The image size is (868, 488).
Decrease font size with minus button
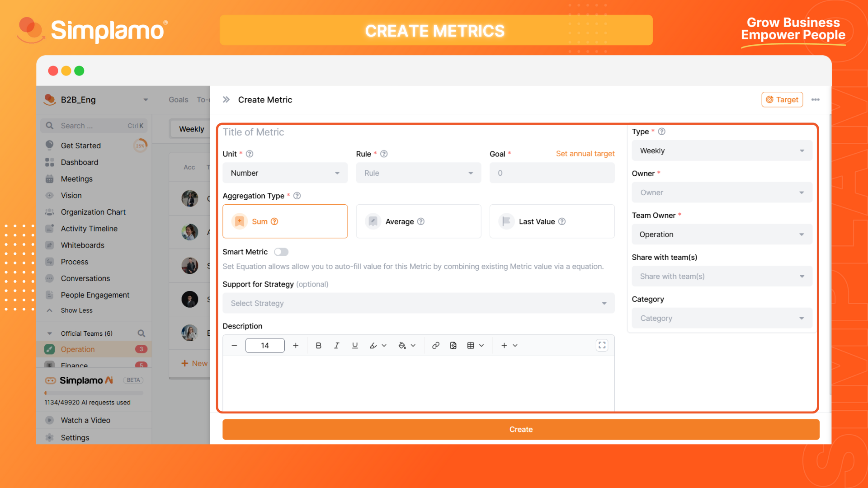234,346
